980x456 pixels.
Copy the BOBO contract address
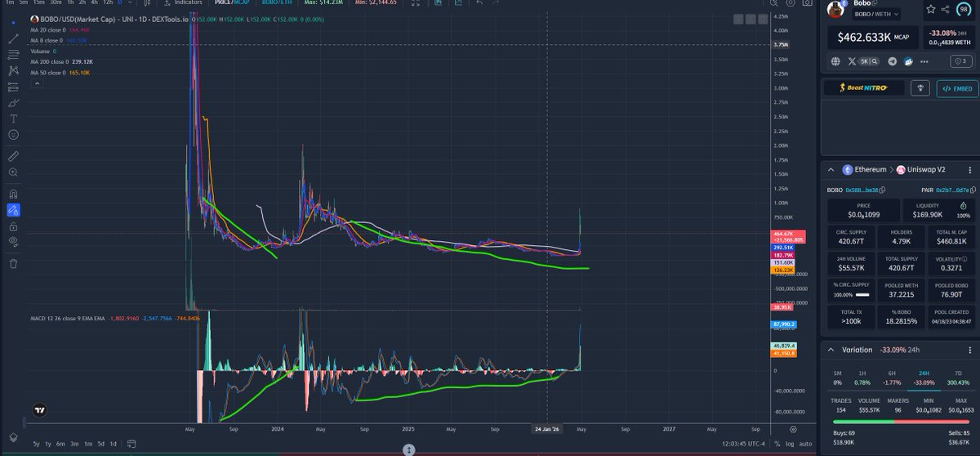882,190
